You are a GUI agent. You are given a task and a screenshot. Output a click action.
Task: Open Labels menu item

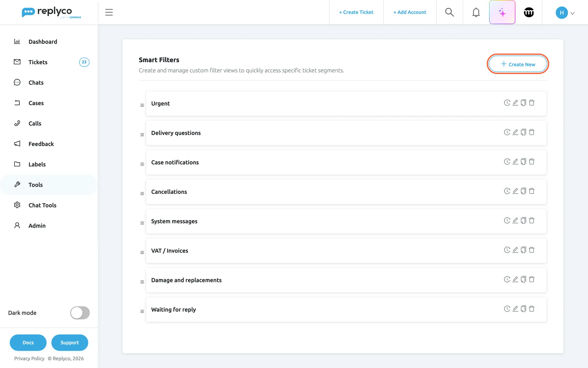point(49,164)
